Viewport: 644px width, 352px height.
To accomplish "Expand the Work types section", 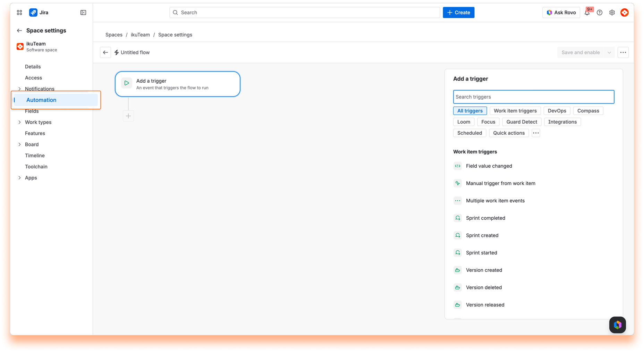I will click(19, 122).
